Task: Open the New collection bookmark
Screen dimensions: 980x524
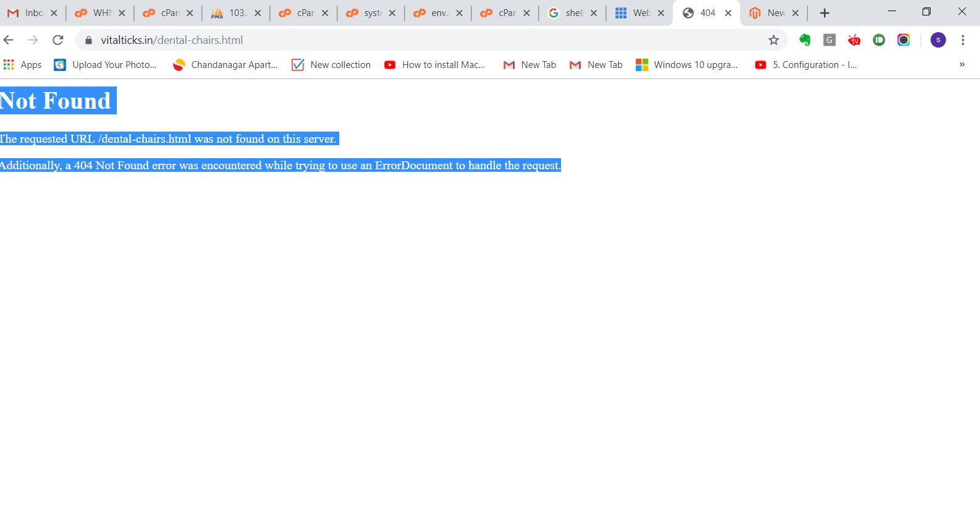Action: pyautogui.click(x=331, y=65)
